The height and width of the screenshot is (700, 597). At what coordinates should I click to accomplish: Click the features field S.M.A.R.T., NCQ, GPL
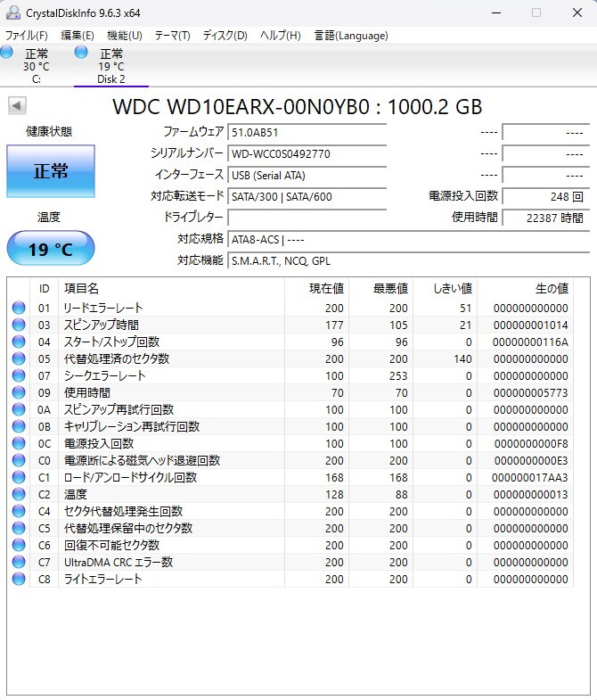click(409, 261)
